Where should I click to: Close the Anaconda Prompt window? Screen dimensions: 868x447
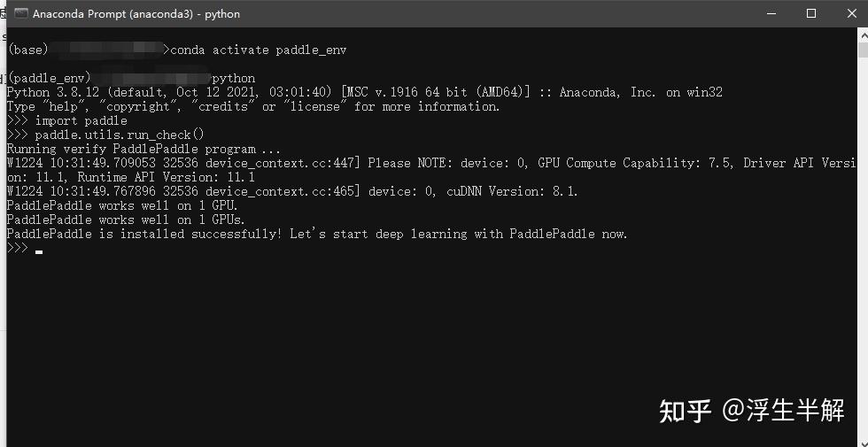click(851, 14)
